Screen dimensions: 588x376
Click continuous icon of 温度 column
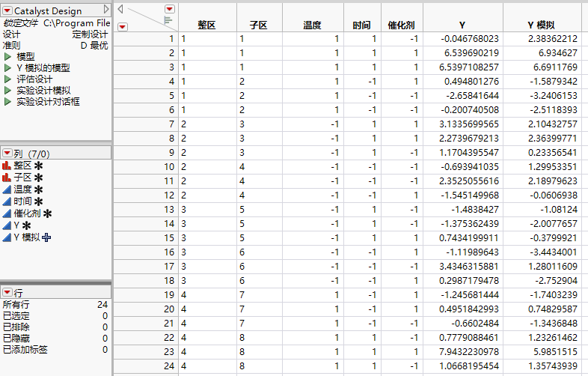pos(7,189)
